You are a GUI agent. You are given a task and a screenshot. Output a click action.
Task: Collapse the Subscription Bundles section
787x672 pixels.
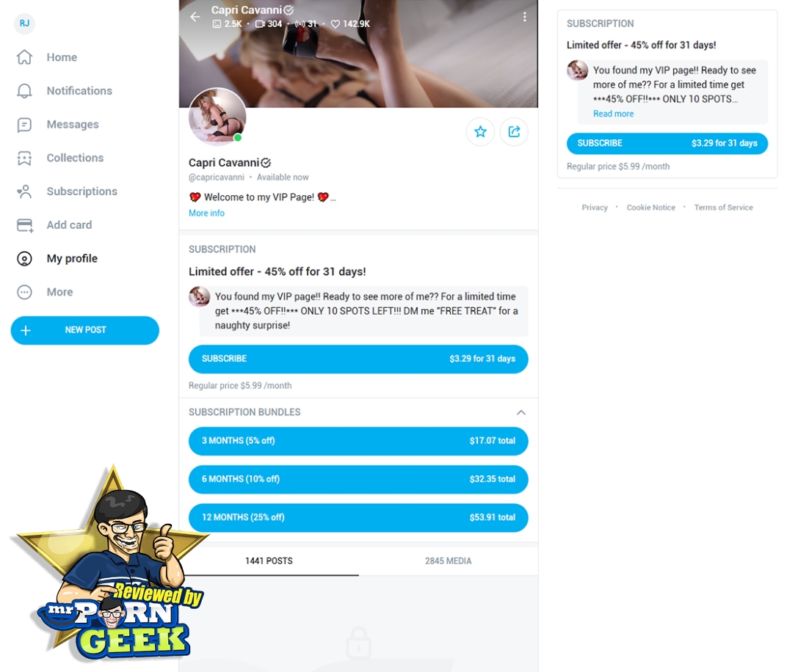click(521, 412)
